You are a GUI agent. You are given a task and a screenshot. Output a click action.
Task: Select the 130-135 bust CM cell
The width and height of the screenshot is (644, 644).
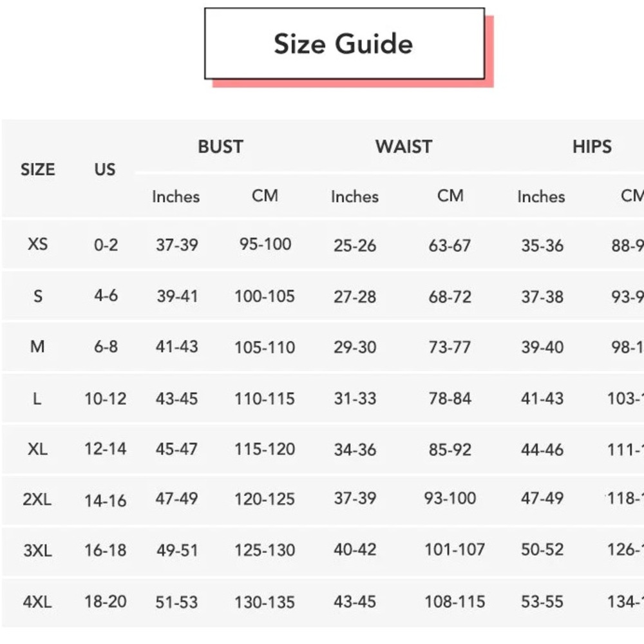tap(265, 602)
